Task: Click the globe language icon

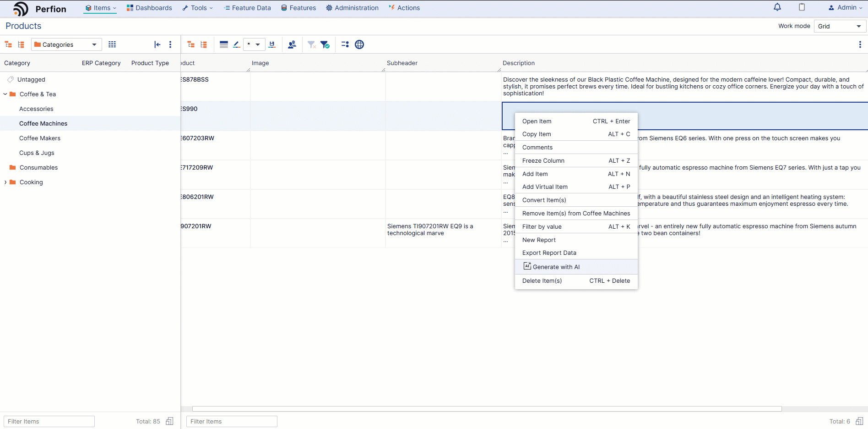Action: click(x=359, y=44)
